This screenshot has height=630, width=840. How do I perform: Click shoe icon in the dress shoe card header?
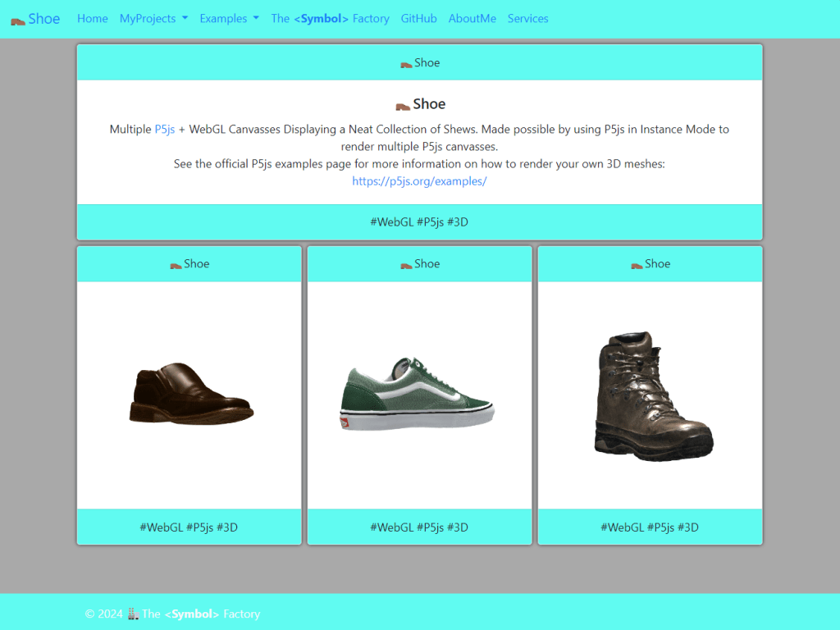[x=176, y=266]
